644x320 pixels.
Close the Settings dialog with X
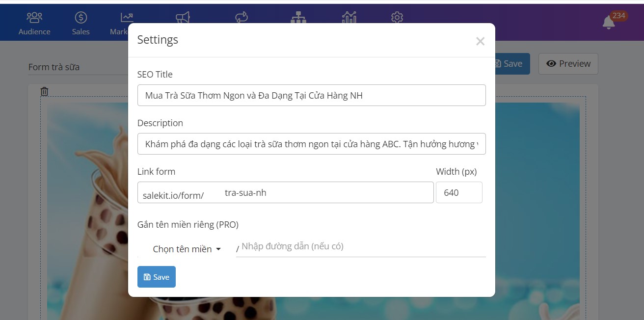tap(480, 41)
